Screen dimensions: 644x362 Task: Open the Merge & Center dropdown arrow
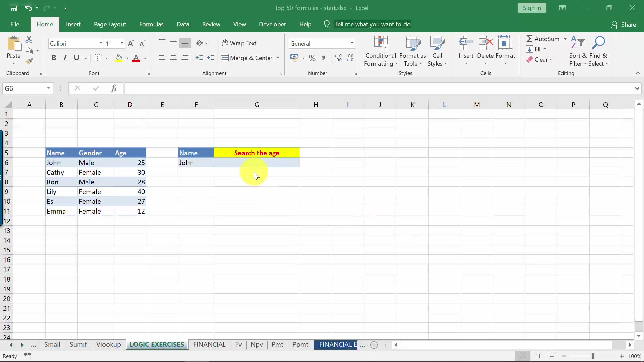coord(278,58)
